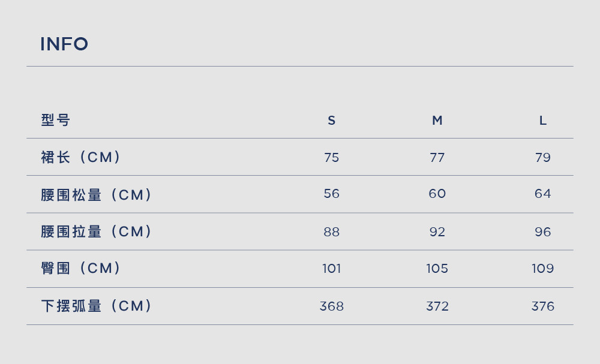Select the 裙长 (CM) row label
This screenshot has height=364, width=600.
click(x=81, y=157)
